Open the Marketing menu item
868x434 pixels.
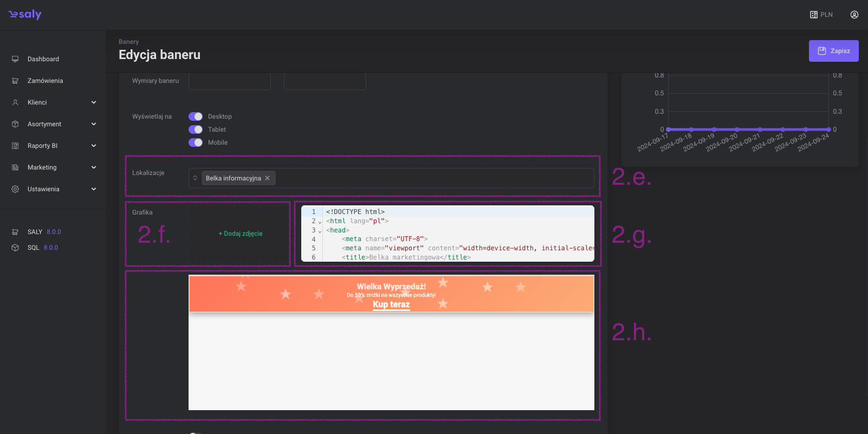42,167
